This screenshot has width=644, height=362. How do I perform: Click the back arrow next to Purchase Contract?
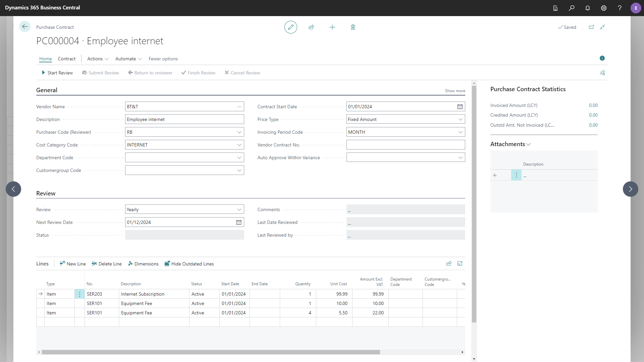pos(25,26)
